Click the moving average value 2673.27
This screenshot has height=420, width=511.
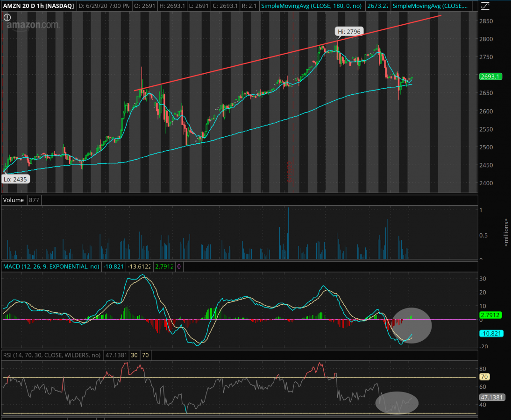[377, 6]
